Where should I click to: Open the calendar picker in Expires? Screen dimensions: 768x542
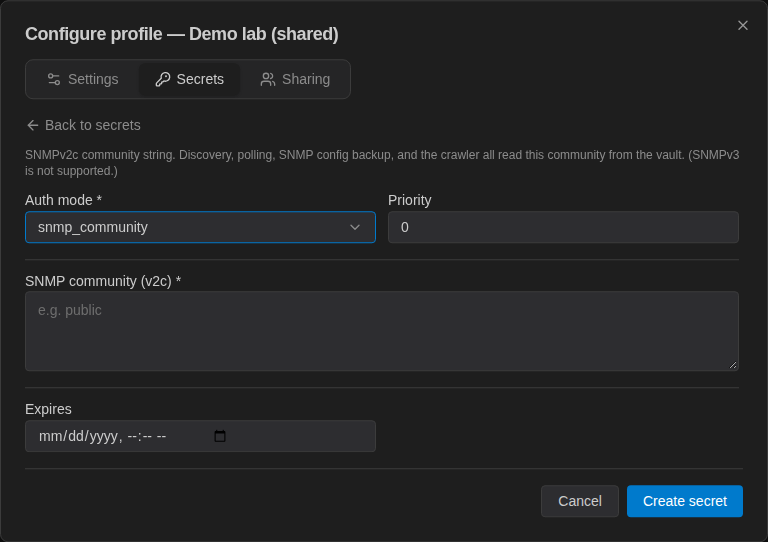point(220,436)
